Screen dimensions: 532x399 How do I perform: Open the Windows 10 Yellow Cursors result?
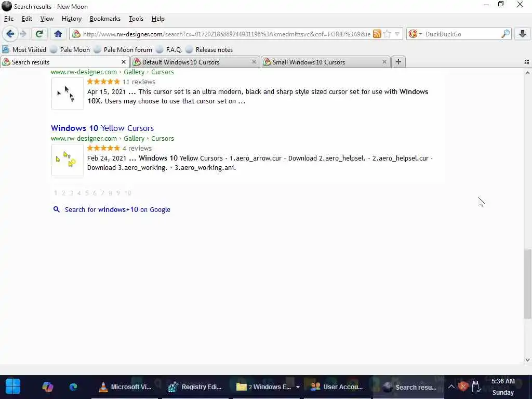pos(102,128)
